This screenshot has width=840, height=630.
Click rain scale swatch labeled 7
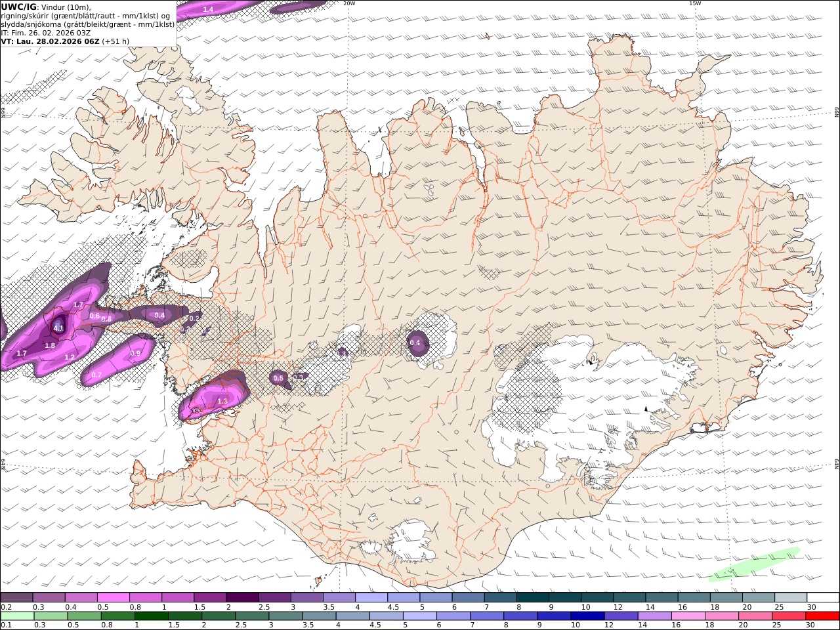click(486, 616)
